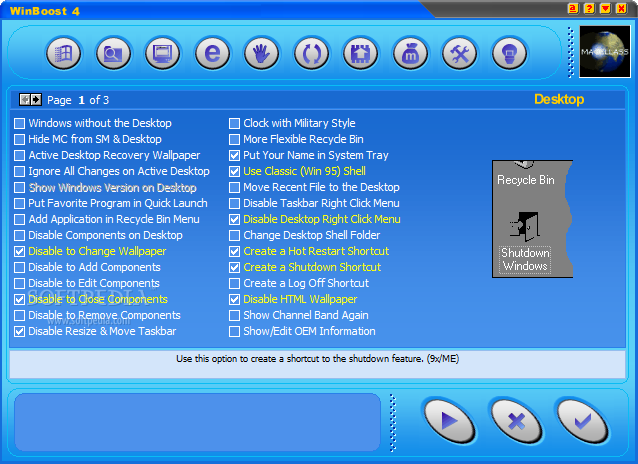The image size is (638, 464).
Task: Tick Disable to Add Components
Action: [x=20, y=267]
